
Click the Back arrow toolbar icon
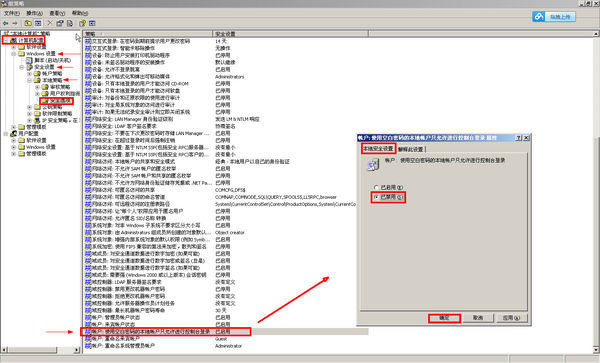[6, 23]
